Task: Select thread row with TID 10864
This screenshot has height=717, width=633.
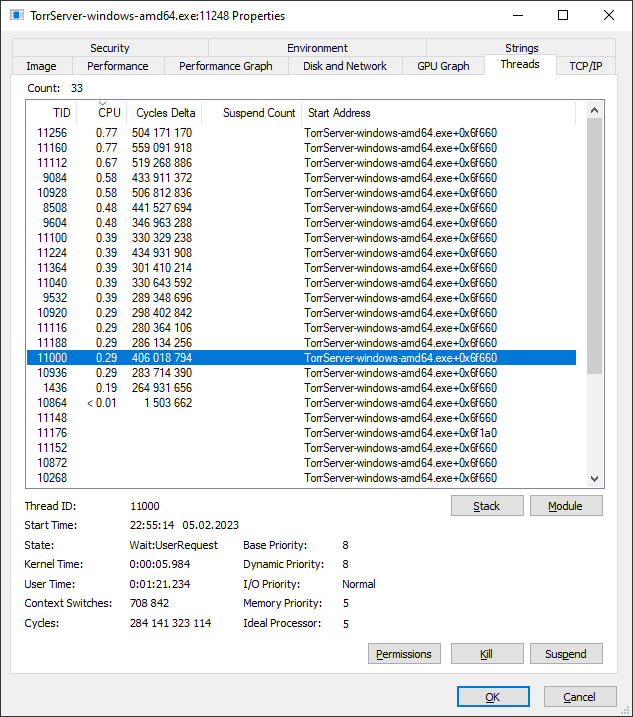Action: click(x=301, y=403)
